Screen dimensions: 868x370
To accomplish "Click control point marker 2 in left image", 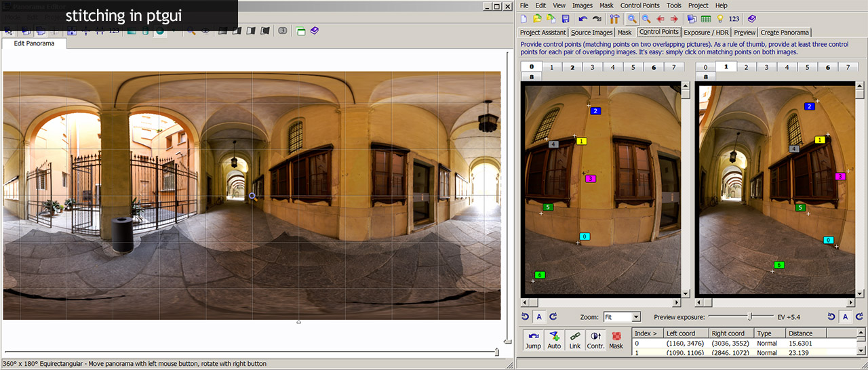I will 595,110.
